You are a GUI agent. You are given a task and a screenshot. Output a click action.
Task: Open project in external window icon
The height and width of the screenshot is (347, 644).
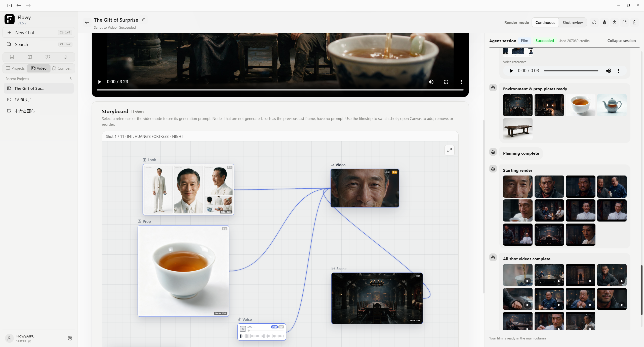tap(624, 22)
